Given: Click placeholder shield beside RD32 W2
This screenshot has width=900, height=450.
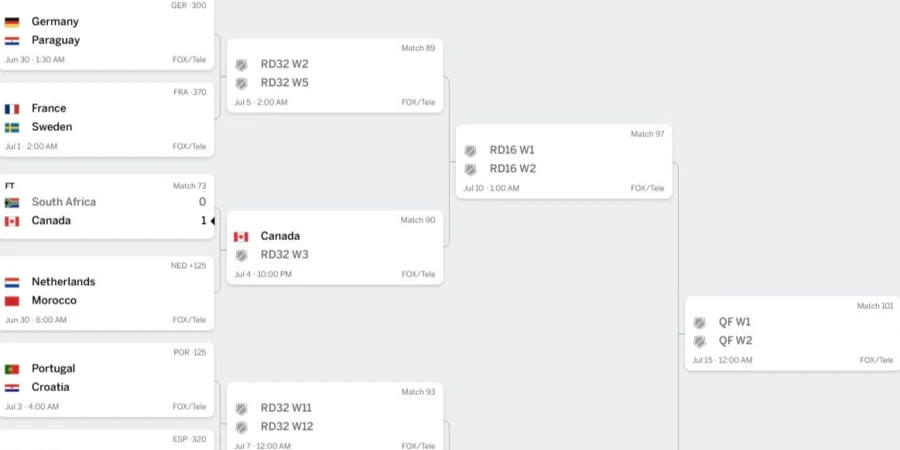Looking at the screenshot, I should pyautogui.click(x=241, y=65).
